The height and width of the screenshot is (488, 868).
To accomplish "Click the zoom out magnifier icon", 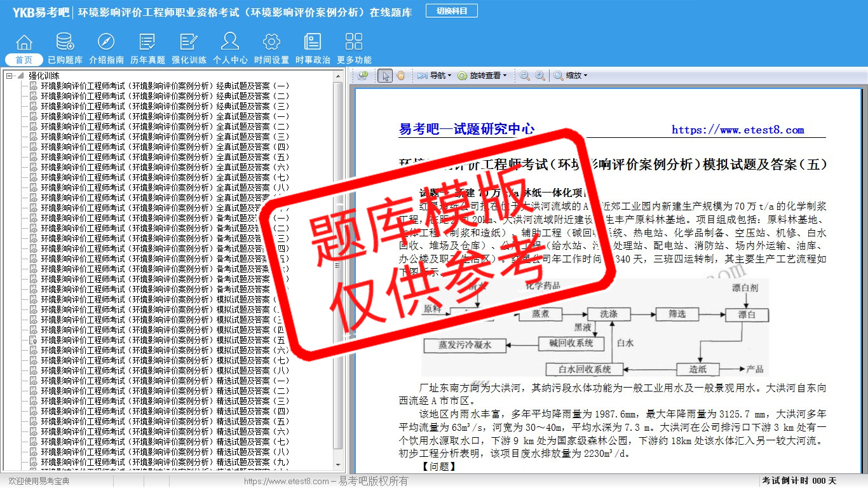I will point(525,76).
